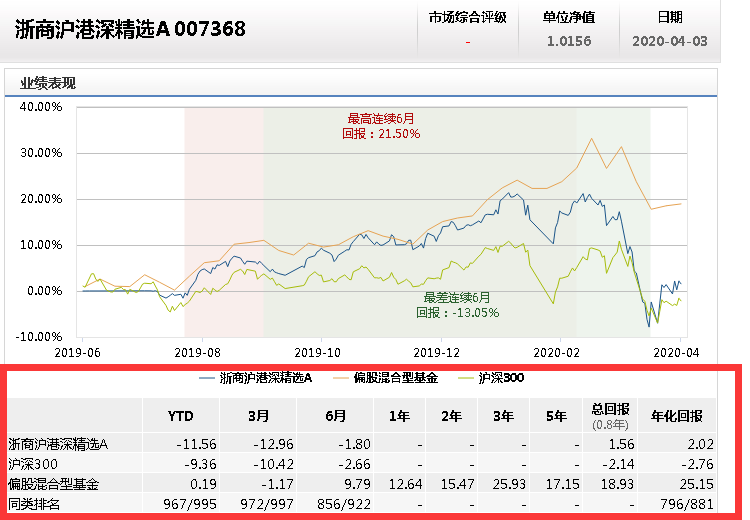Select the 6月 column header
This screenshot has height=520, width=750.
point(335,416)
